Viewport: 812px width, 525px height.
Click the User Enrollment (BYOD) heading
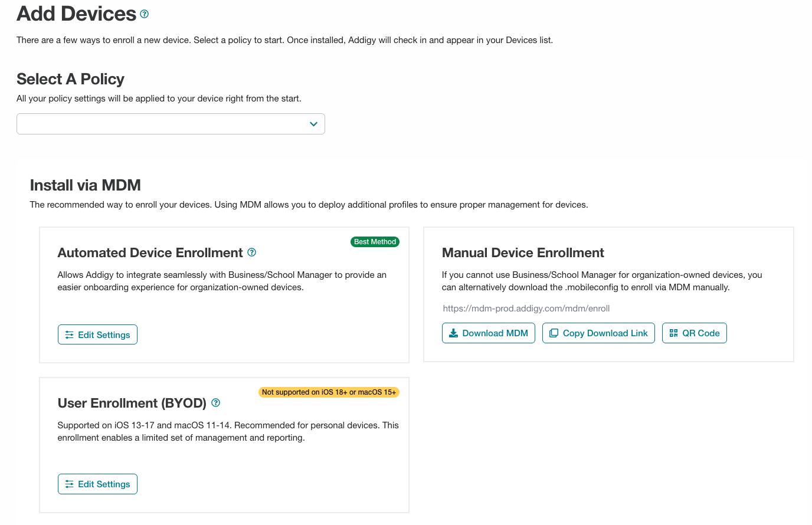pos(132,403)
